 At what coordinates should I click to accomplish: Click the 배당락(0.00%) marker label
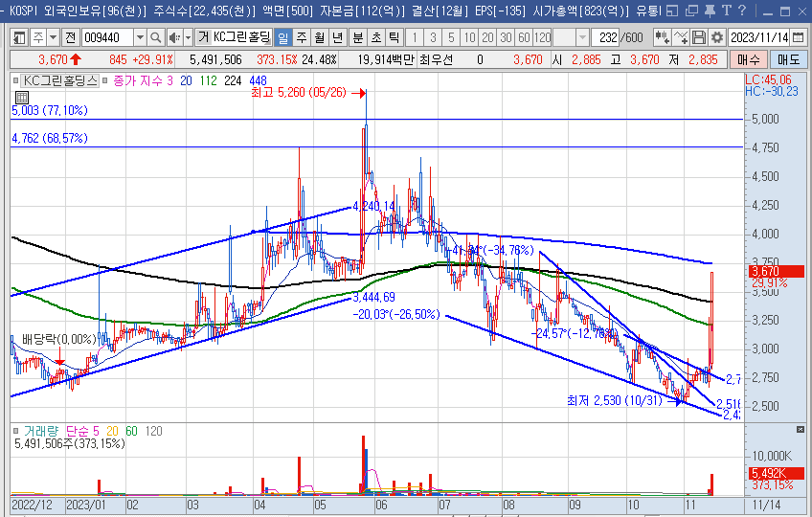[x=59, y=339]
